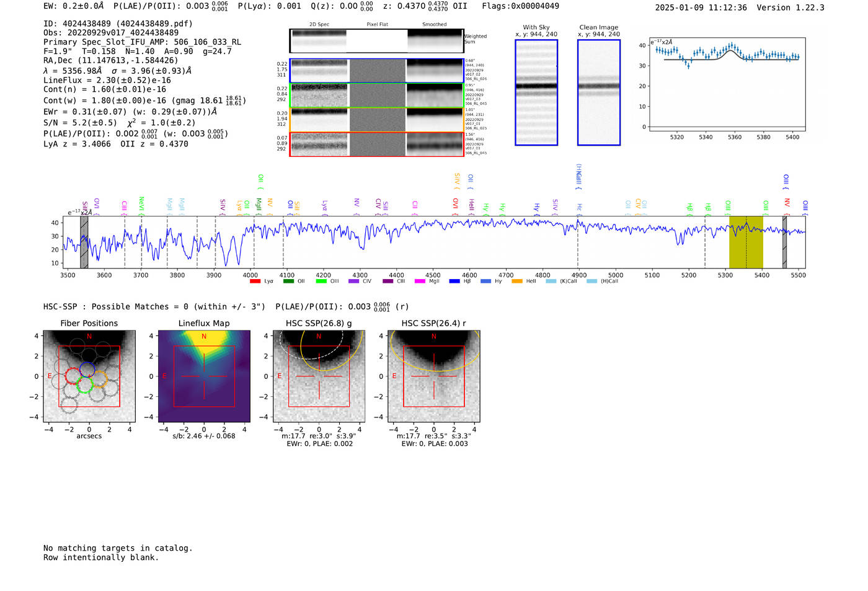Image resolution: width=868 pixels, height=591 pixels.
Task: Select the emission line fit plot
Action: 727,85
